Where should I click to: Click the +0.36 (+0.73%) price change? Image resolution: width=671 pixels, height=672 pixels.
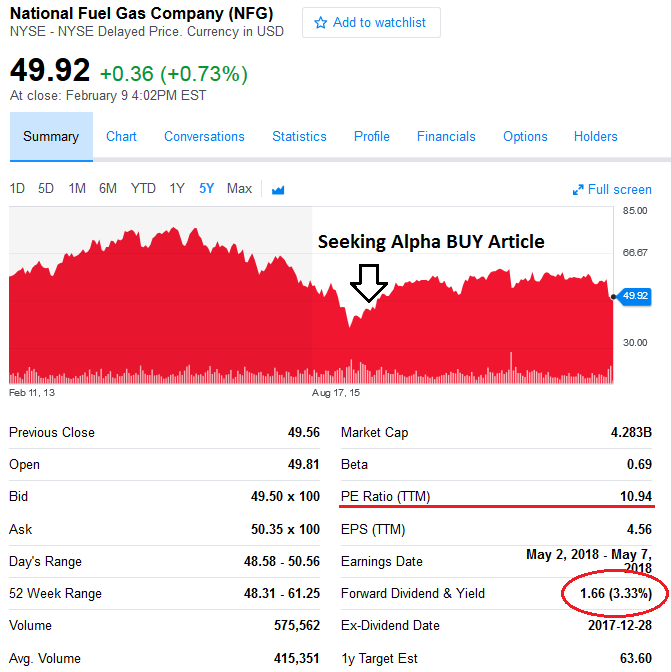point(174,74)
